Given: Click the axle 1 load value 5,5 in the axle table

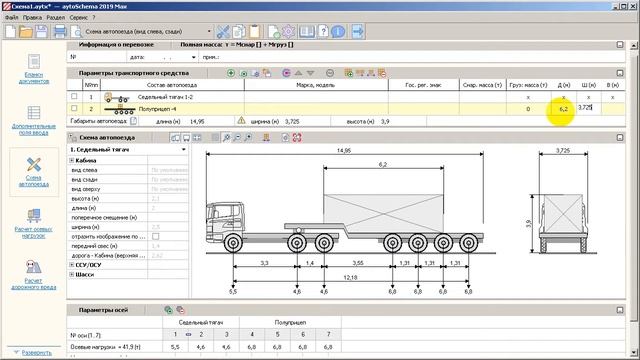Looking at the screenshot, I should tap(175, 347).
